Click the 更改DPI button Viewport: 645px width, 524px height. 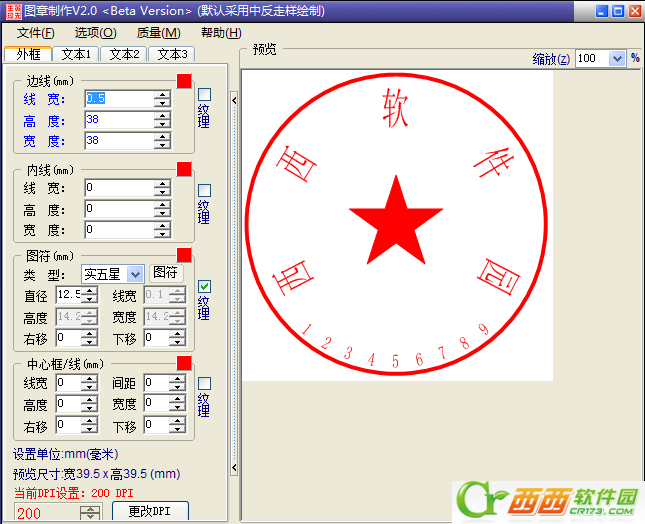coord(150,511)
